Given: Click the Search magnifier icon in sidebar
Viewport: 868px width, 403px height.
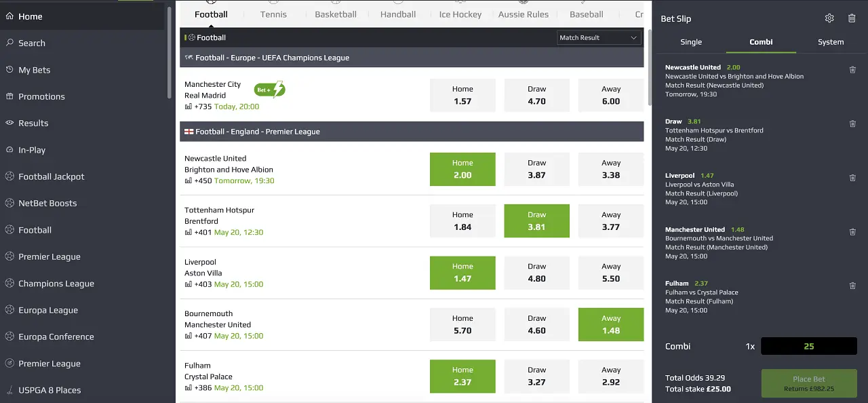Looking at the screenshot, I should (x=9, y=43).
